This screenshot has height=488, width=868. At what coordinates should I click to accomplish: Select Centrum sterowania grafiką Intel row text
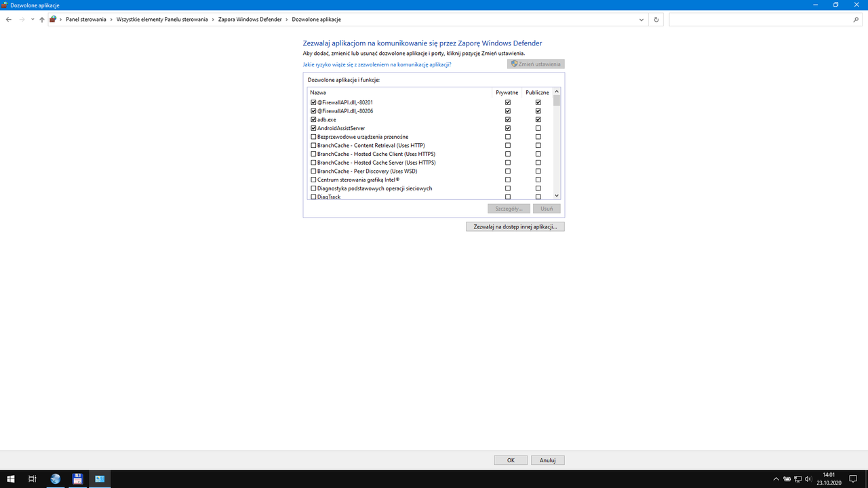tap(358, 180)
